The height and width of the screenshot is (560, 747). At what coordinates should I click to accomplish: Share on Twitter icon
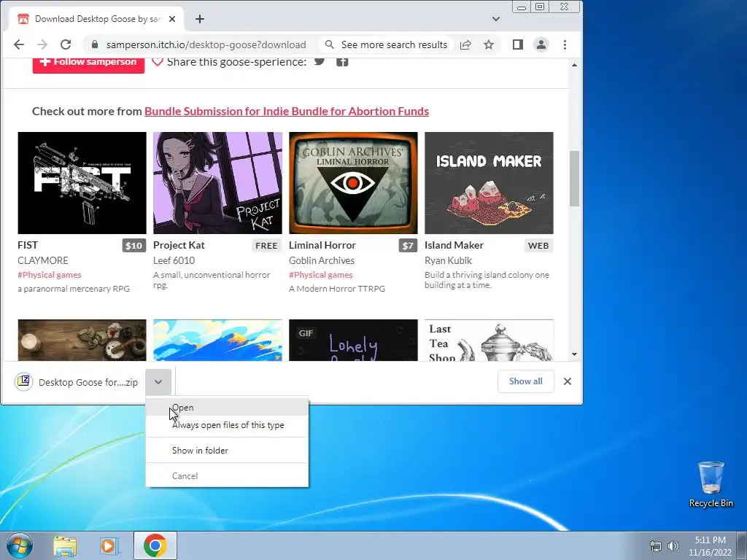tap(320, 61)
